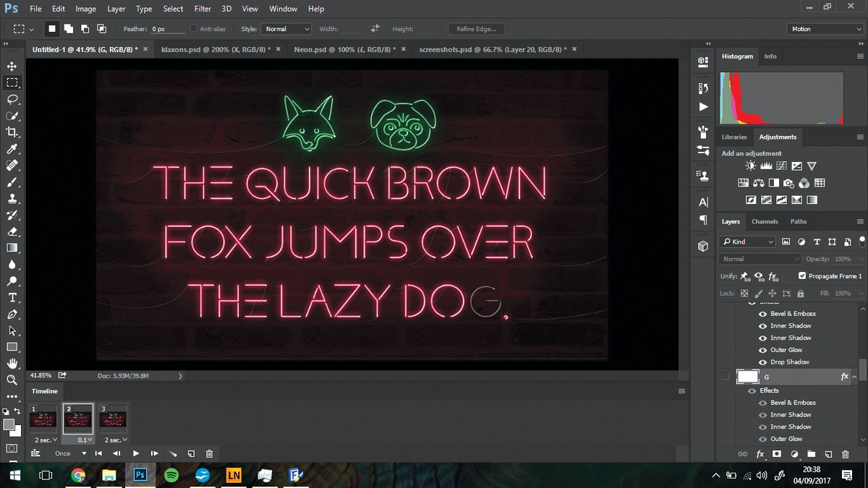
Task: Uncheck Propagate Frame 1
Action: click(802, 275)
